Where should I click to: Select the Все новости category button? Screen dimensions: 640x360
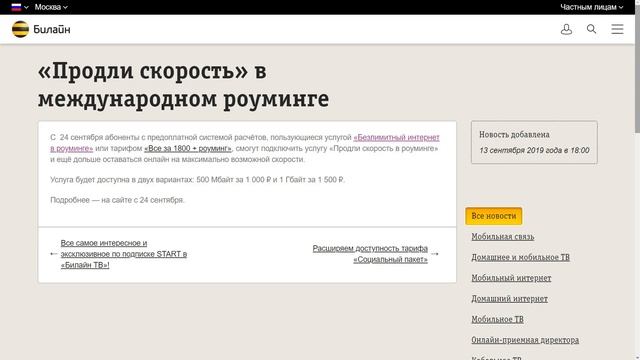[493, 216]
